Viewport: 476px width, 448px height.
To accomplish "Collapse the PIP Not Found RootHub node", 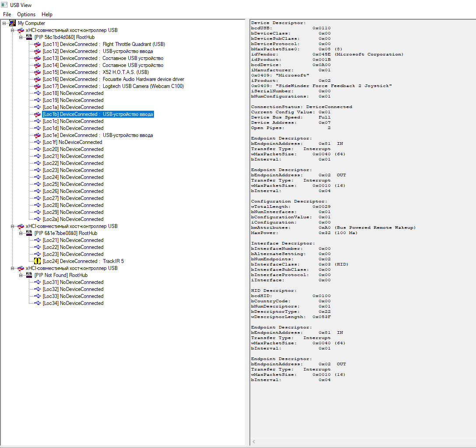I will click(x=21, y=275).
